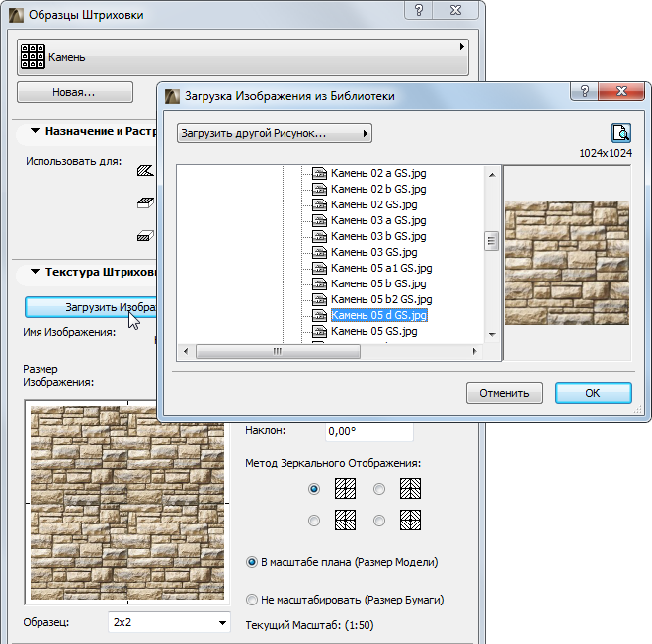The width and height of the screenshot is (652, 644).
Task: Click the Камень fill pattern icon
Action: (x=33, y=57)
